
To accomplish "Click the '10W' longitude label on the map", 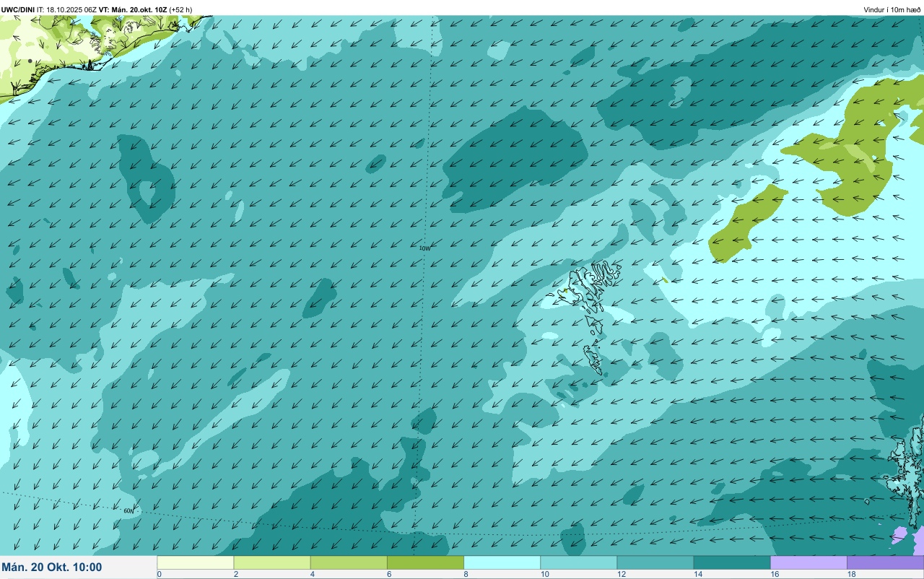I will click(425, 248).
